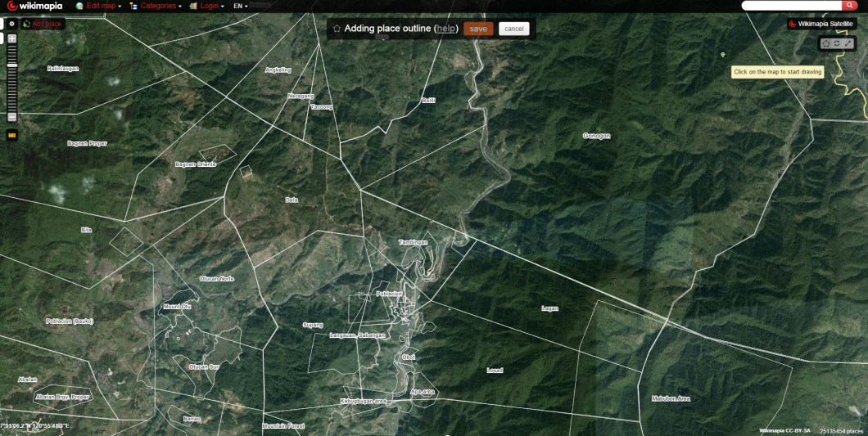The height and width of the screenshot is (436, 868).
Task: Select the polygon outline tool icon
Action: 826,43
